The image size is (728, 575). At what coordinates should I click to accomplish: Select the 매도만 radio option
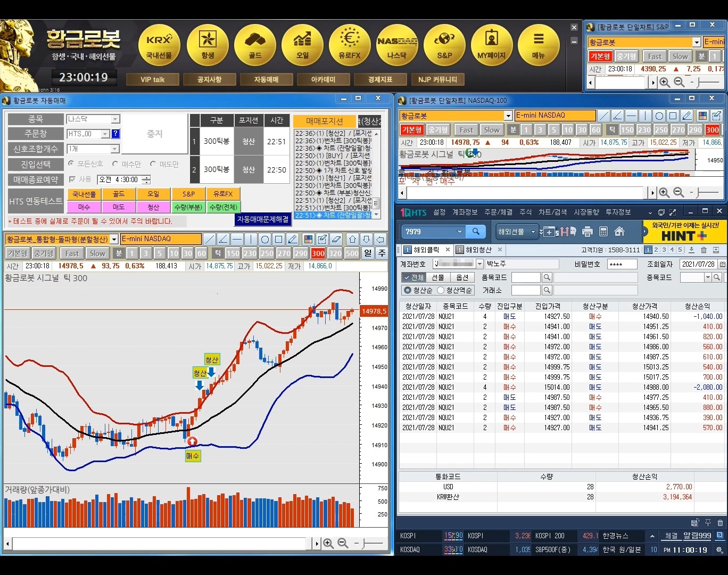coord(153,164)
